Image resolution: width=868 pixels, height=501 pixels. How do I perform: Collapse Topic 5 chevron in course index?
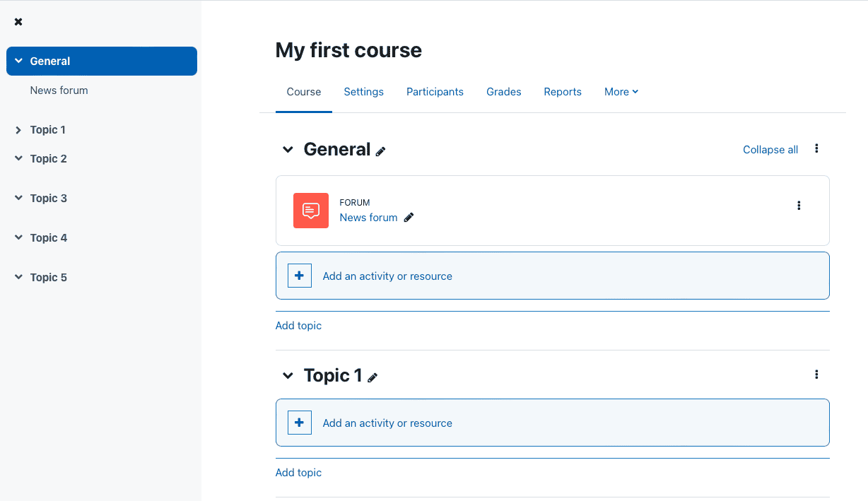click(18, 277)
